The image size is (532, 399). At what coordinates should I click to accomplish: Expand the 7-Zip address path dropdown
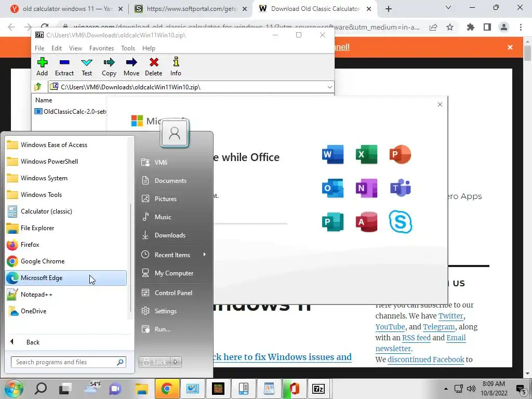pos(329,87)
